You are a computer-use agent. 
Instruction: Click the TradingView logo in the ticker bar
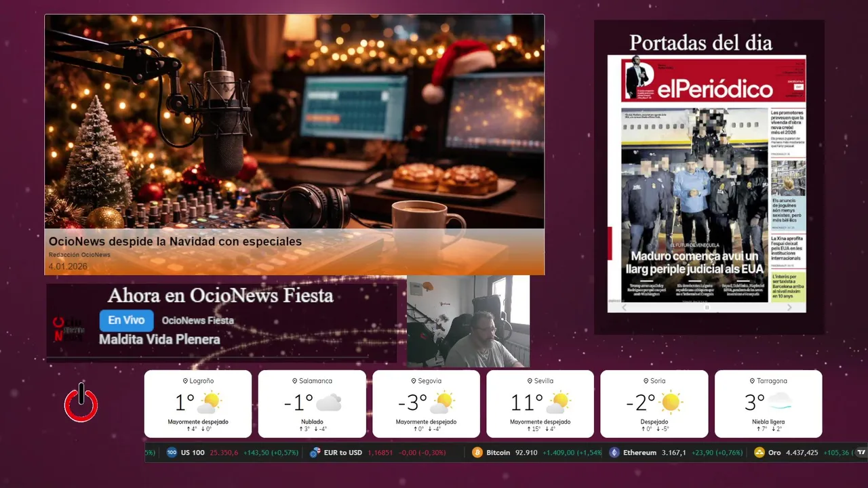click(x=861, y=452)
